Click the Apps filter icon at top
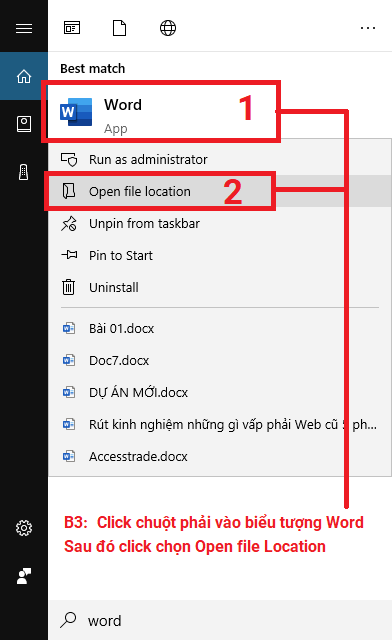This screenshot has width=392, height=640. [72, 28]
